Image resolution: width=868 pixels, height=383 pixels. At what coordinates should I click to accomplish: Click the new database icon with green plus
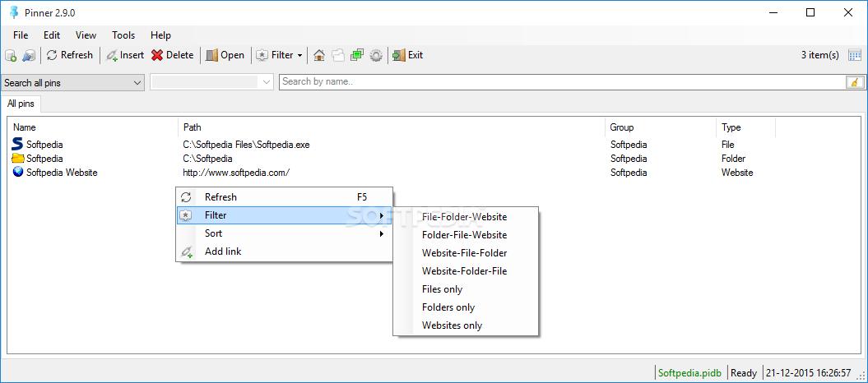[11, 55]
